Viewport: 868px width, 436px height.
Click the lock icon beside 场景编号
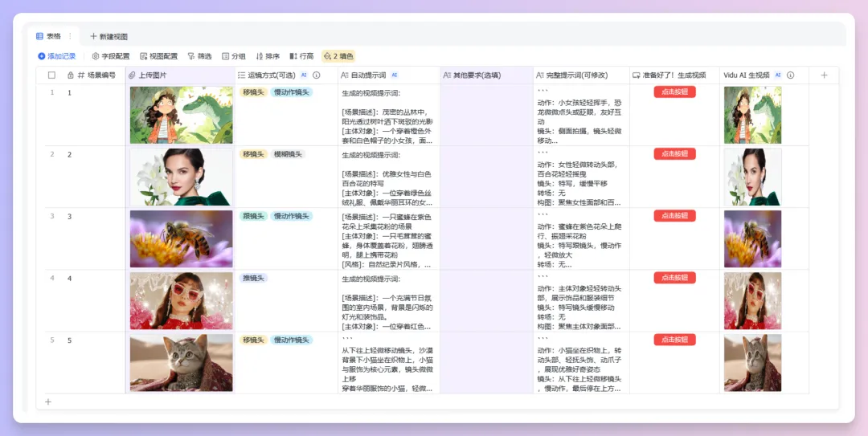click(70, 75)
